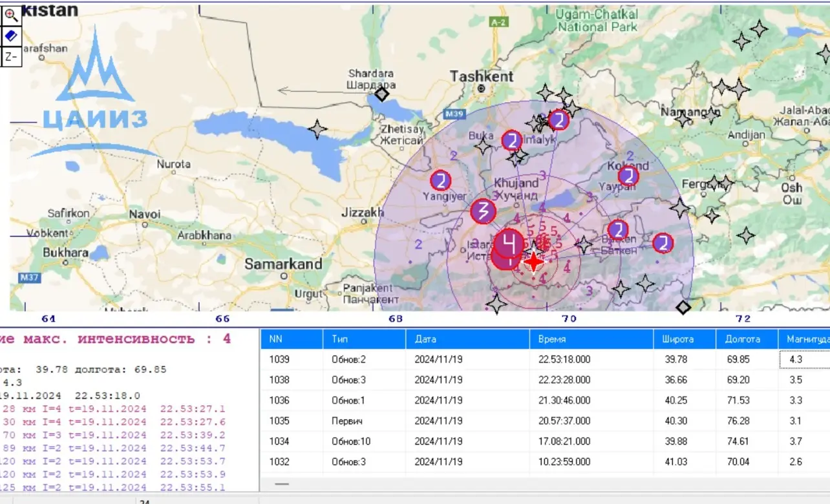Screen dimensions: 830x504
Task: Click the horizontal scrollbar below the event table
Action: point(545,484)
